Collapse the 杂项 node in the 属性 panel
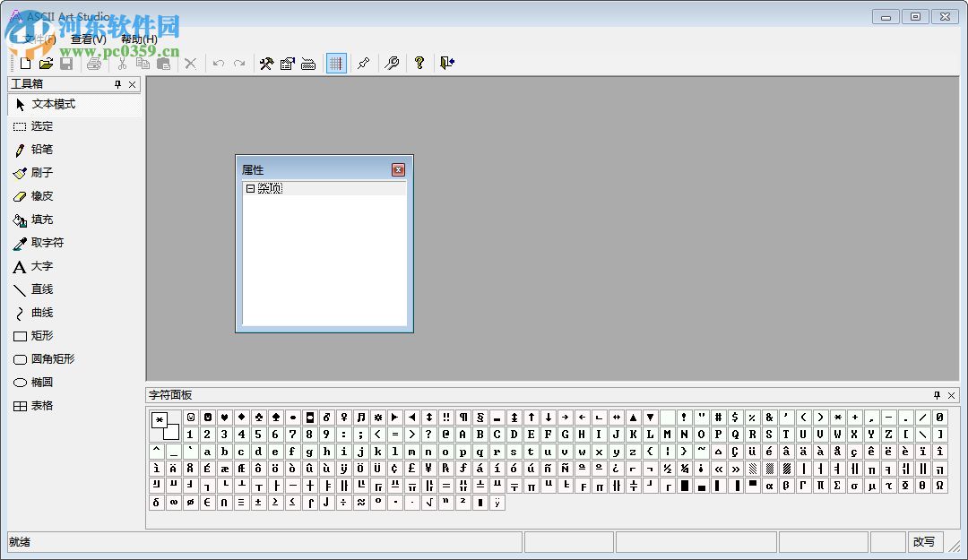 coord(250,188)
